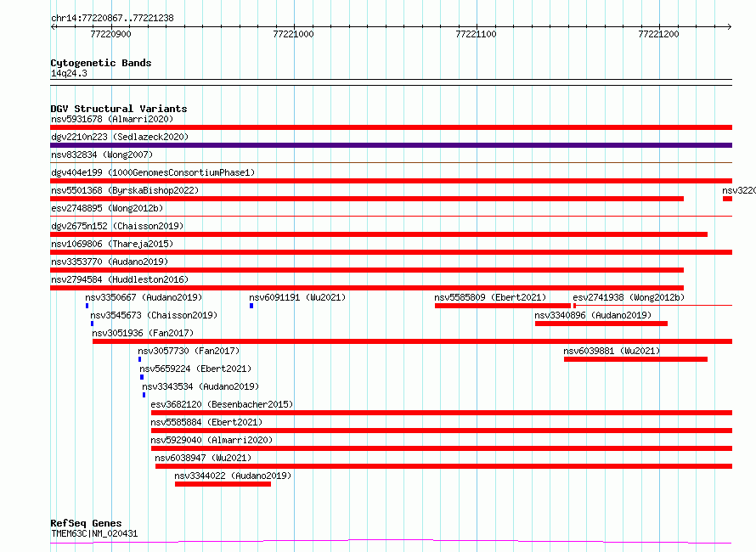Screen dimensions: 756x552
Task: Open nsv5501368 (ByrskaBishop2022) variant
Action: pos(125,190)
